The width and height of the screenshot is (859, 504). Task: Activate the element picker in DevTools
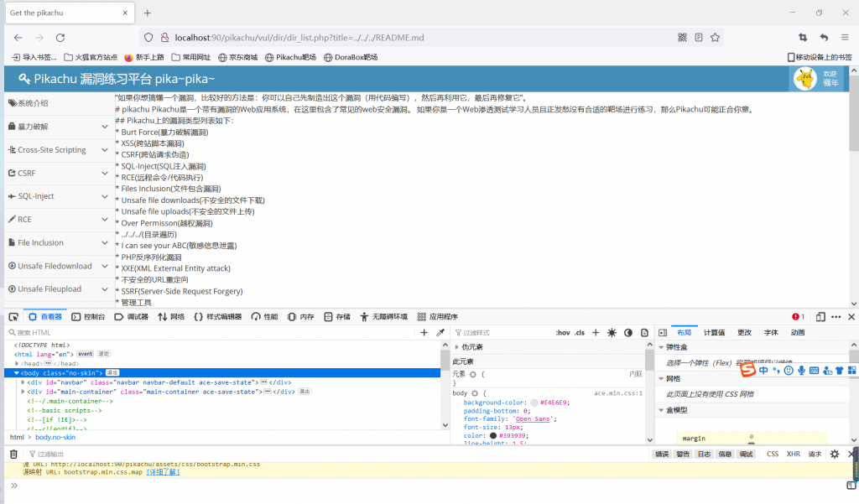point(13,317)
